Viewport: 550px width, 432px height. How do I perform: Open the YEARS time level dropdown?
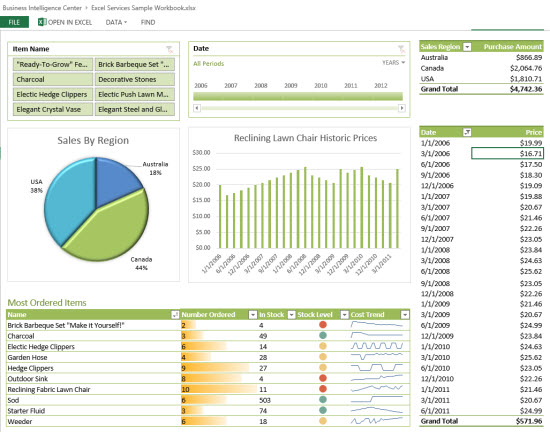click(x=394, y=62)
